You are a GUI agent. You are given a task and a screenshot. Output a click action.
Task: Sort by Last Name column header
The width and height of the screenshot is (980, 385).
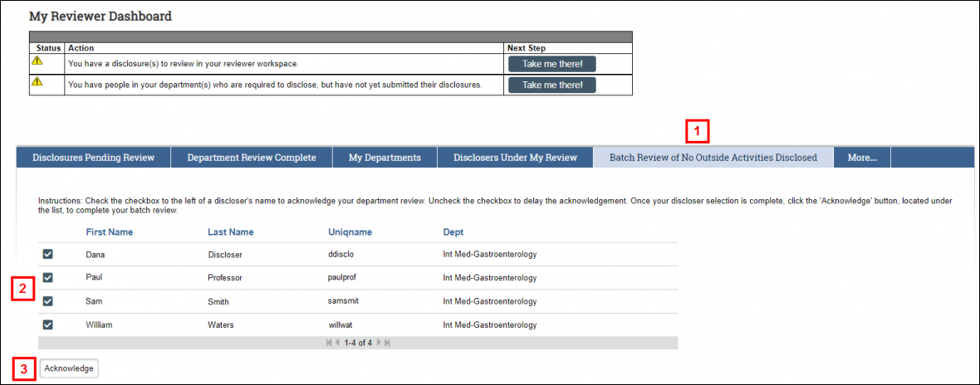click(x=231, y=232)
